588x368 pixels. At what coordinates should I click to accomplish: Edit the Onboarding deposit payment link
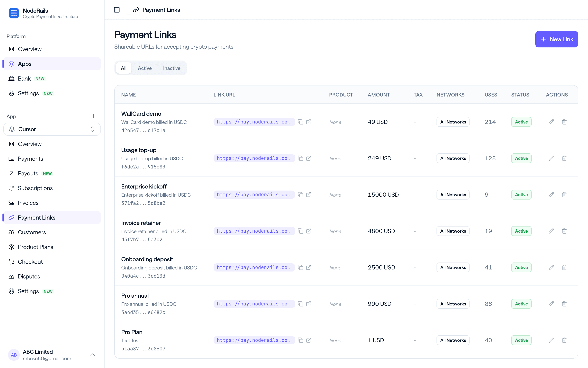pyautogui.click(x=551, y=267)
